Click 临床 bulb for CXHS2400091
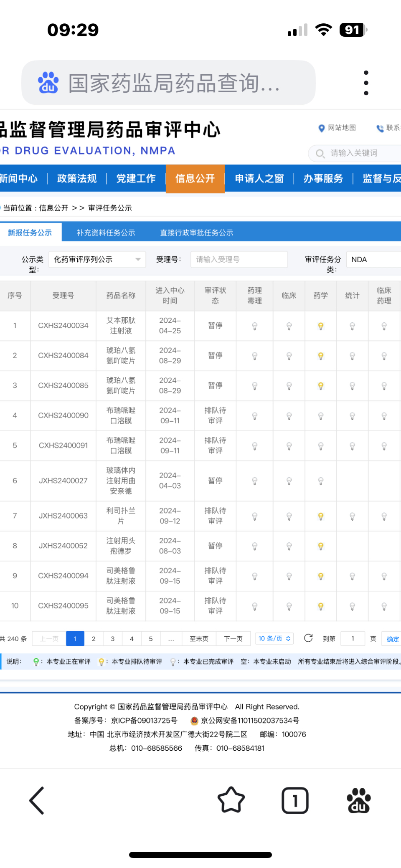401x868 pixels. click(289, 446)
